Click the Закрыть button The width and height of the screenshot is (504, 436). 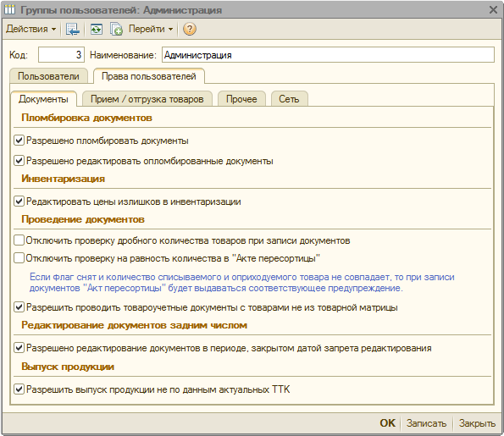pos(477,423)
